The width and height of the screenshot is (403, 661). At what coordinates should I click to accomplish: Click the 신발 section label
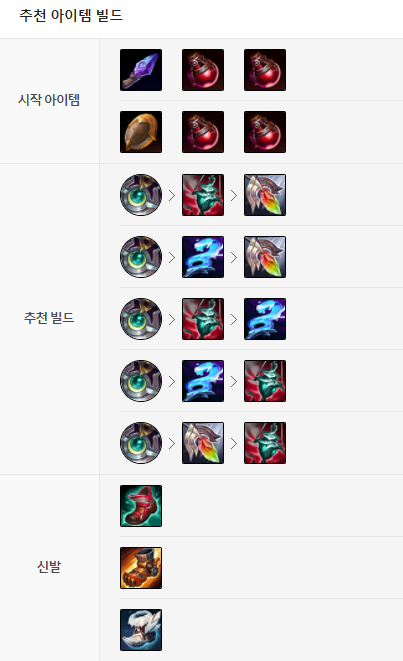[49, 567]
